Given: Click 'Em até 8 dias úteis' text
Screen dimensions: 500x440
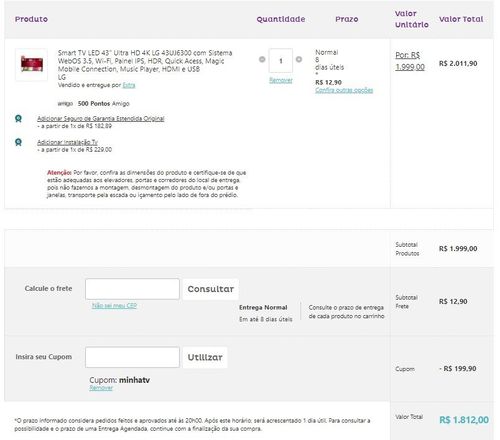Looking at the screenshot, I should 266,319.
